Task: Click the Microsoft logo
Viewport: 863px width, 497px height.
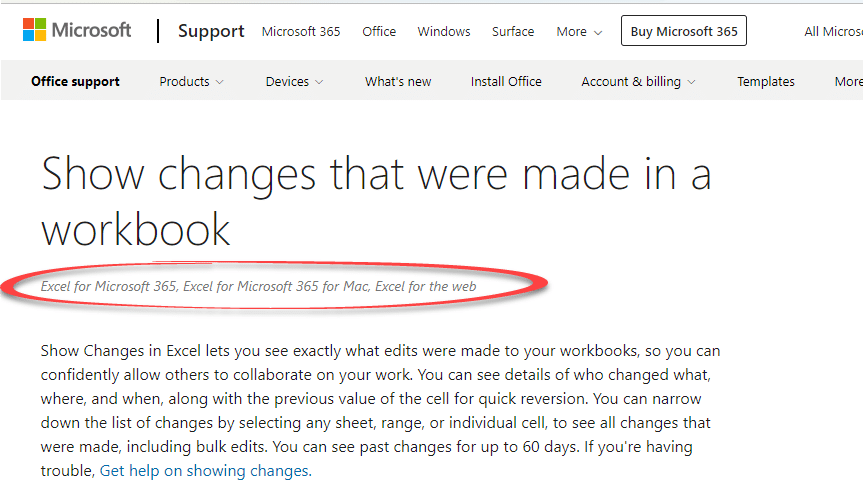Action: pyautogui.click(x=77, y=31)
